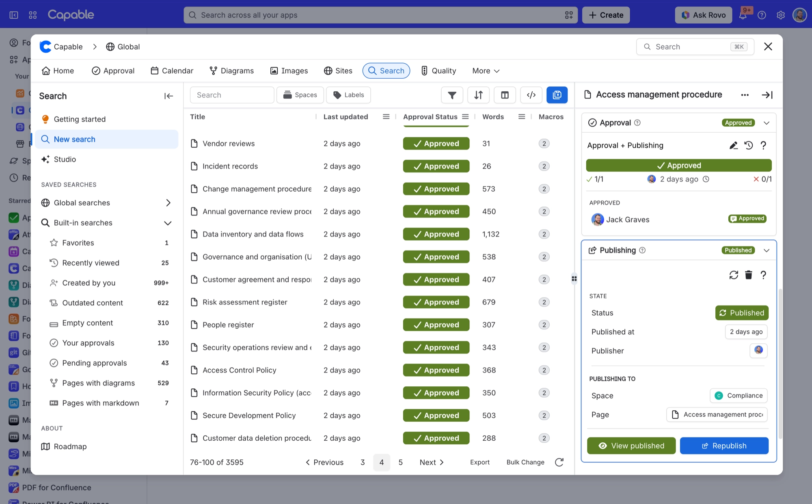The image size is (812, 504).
Task: Collapse the Publishing section chevron
Action: 767,250
